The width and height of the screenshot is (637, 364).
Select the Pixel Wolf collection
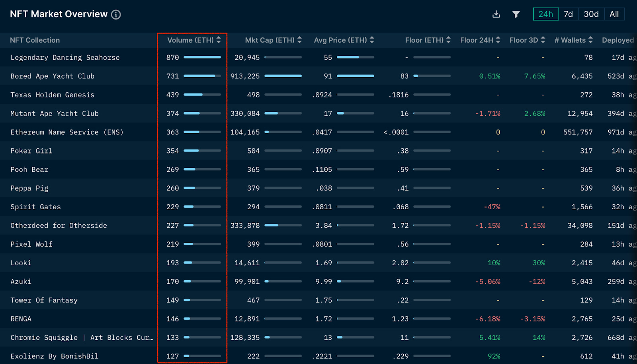31,244
